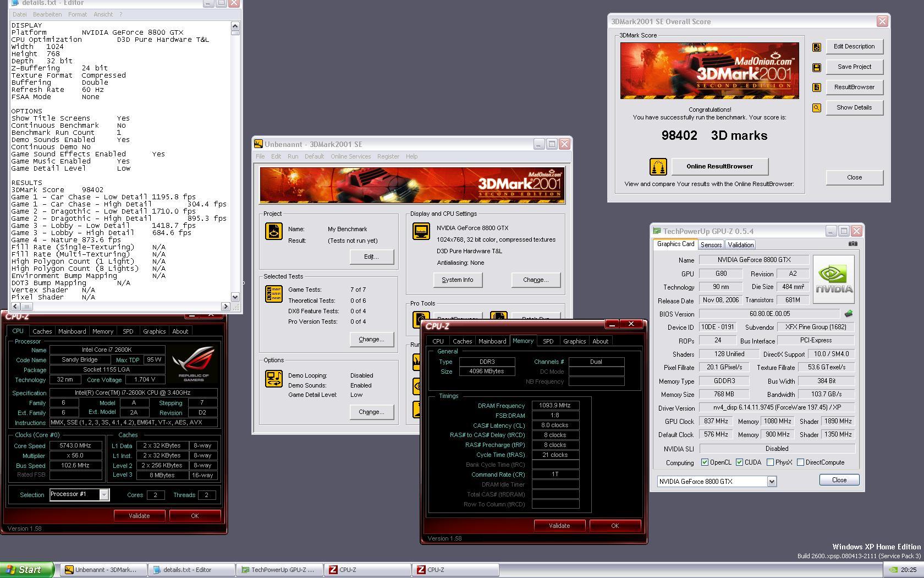Image resolution: width=924 pixels, height=578 pixels.
Task: Click Validate in left CPU-Z window
Action: point(139,516)
